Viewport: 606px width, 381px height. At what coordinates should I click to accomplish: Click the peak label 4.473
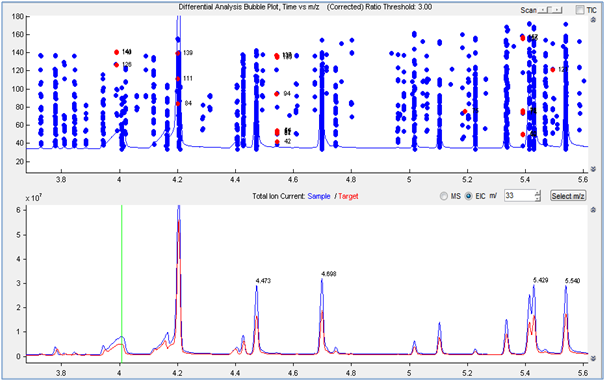pos(263,281)
